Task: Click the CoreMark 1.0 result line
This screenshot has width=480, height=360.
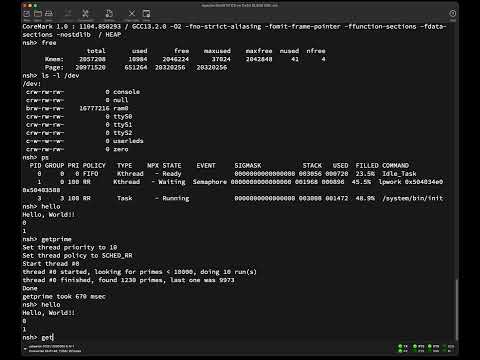Action: (x=234, y=30)
